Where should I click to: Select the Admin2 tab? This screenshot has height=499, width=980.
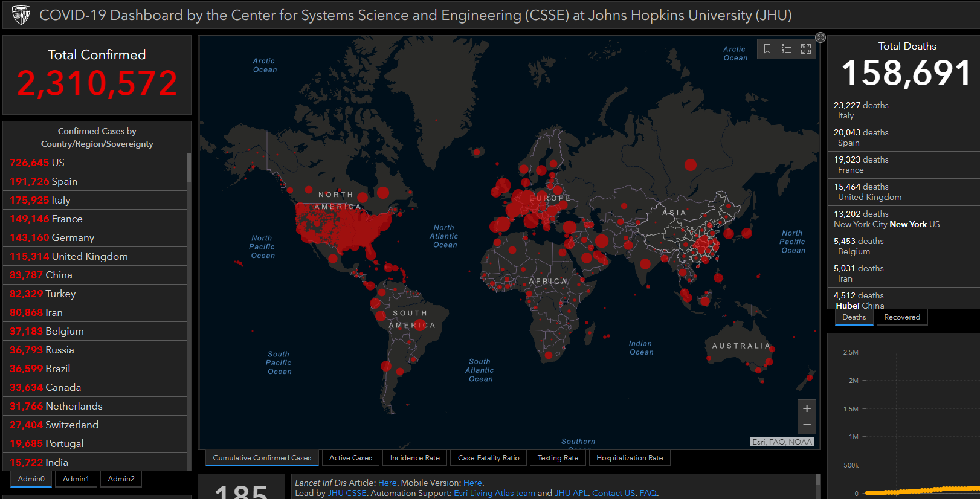coord(121,479)
